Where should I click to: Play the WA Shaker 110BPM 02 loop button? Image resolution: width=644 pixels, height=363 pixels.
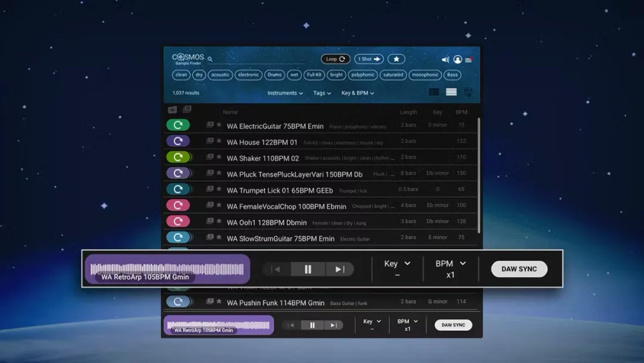pyautogui.click(x=178, y=157)
